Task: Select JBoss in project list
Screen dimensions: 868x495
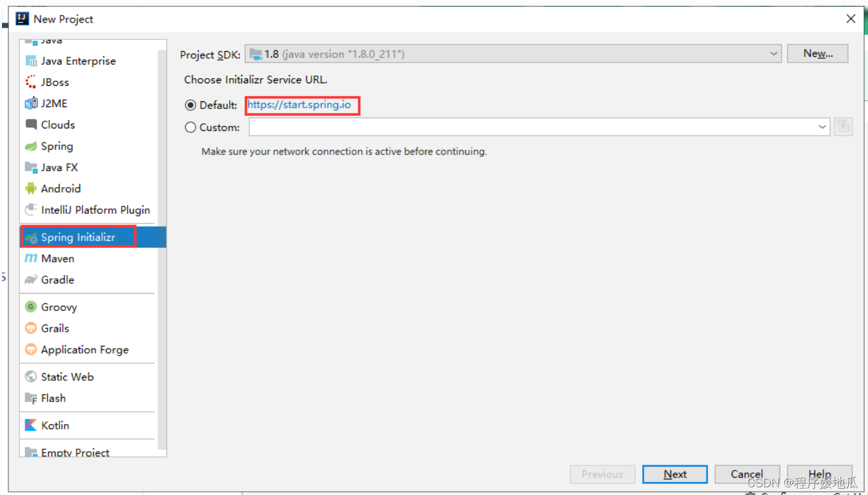Action: pyautogui.click(x=87, y=83)
